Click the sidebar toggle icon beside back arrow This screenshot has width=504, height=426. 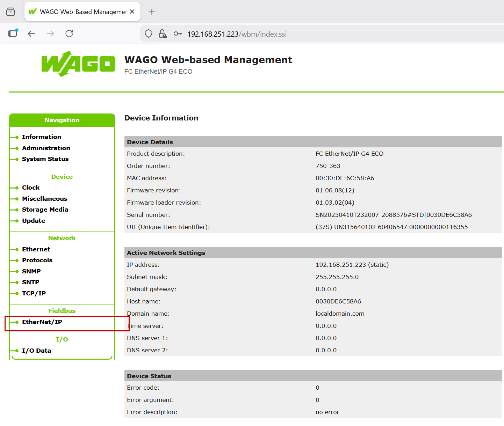tap(13, 34)
